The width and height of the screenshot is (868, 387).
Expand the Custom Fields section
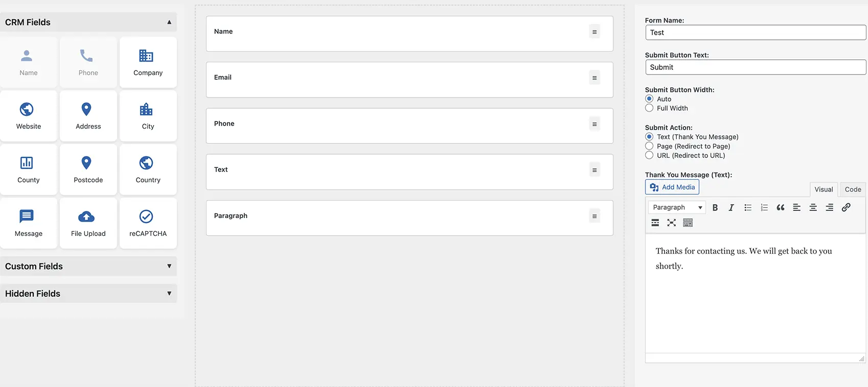(88, 267)
